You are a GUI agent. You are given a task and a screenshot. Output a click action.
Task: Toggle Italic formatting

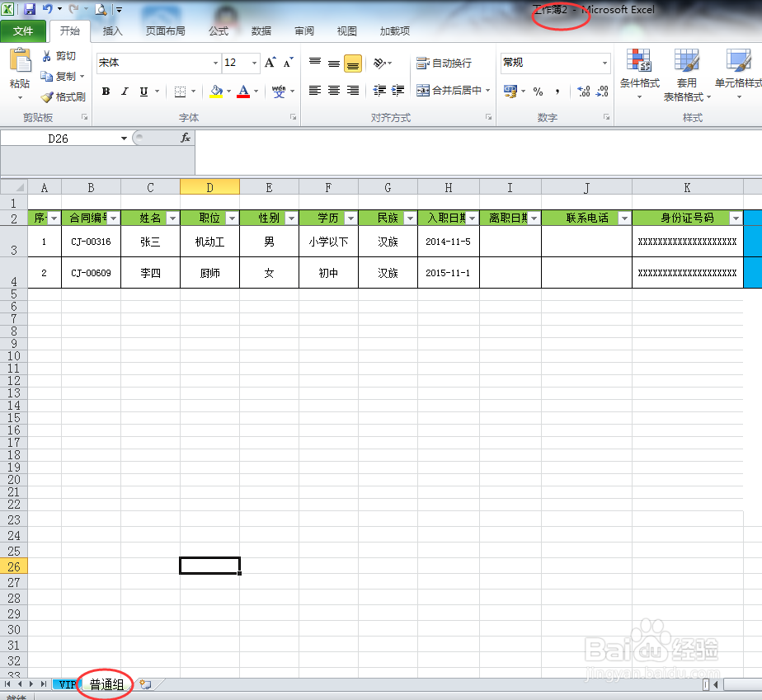pyautogui.click(x=125, y=92)
